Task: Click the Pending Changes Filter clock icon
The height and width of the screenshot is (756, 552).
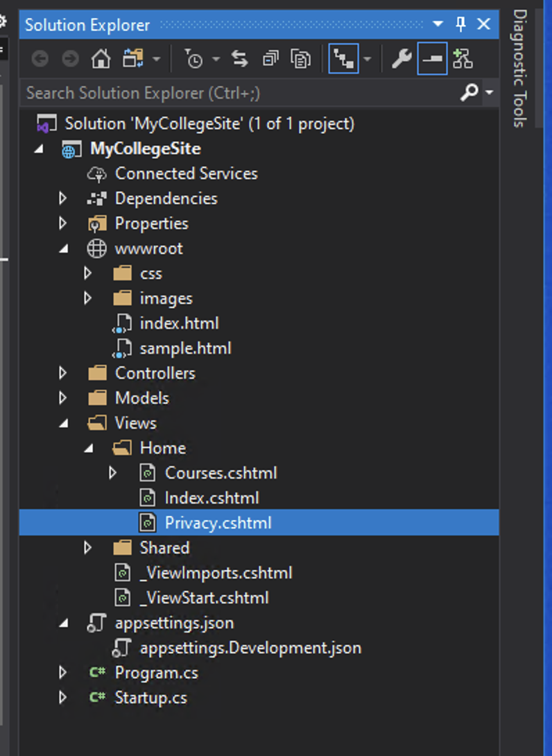Action: click(193, 60)
